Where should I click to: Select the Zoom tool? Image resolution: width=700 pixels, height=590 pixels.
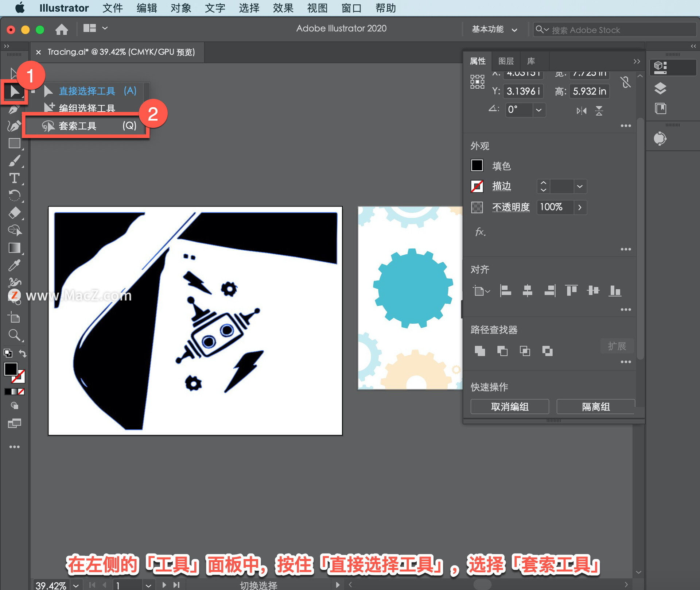tap(14, 335)
